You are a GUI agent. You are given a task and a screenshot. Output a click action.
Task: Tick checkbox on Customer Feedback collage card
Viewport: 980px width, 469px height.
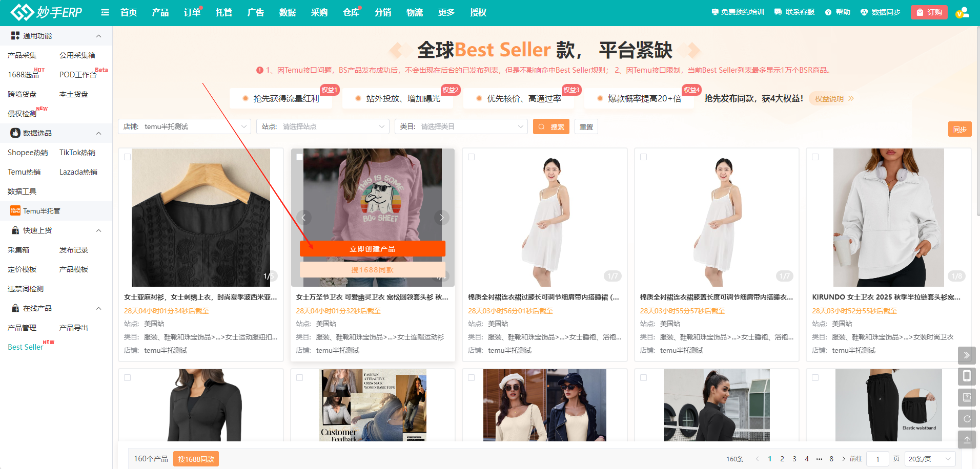(x=300, y=378)
